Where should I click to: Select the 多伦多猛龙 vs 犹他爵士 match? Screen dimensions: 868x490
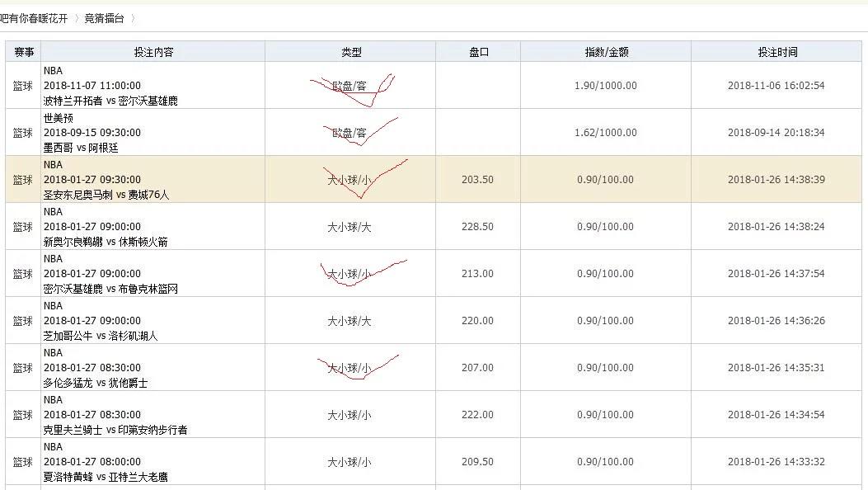point(96,383)
